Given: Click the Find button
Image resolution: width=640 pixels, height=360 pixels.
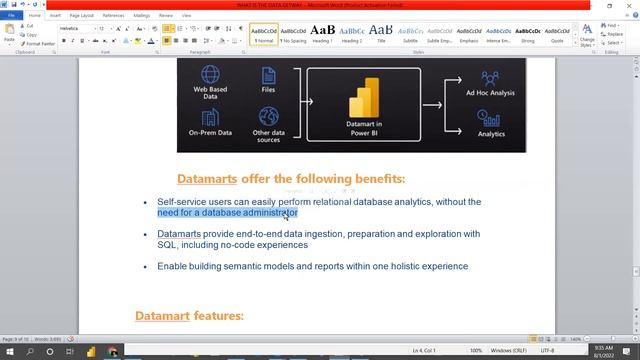Looking at the screenshot, I should point(611,25).
